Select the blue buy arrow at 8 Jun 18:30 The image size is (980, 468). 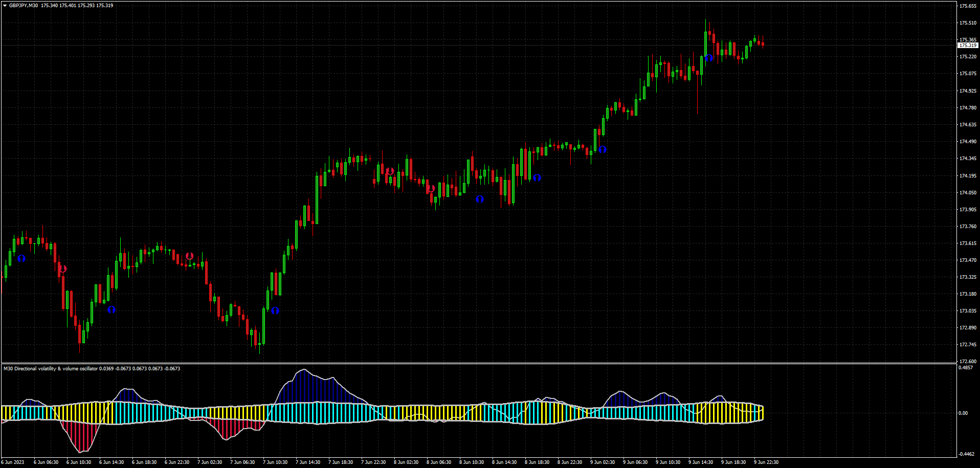[537, 177]
